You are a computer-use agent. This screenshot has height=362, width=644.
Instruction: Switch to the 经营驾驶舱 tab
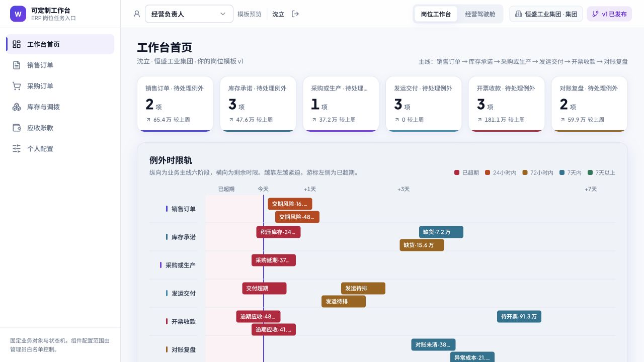click(x=480, y=14)
